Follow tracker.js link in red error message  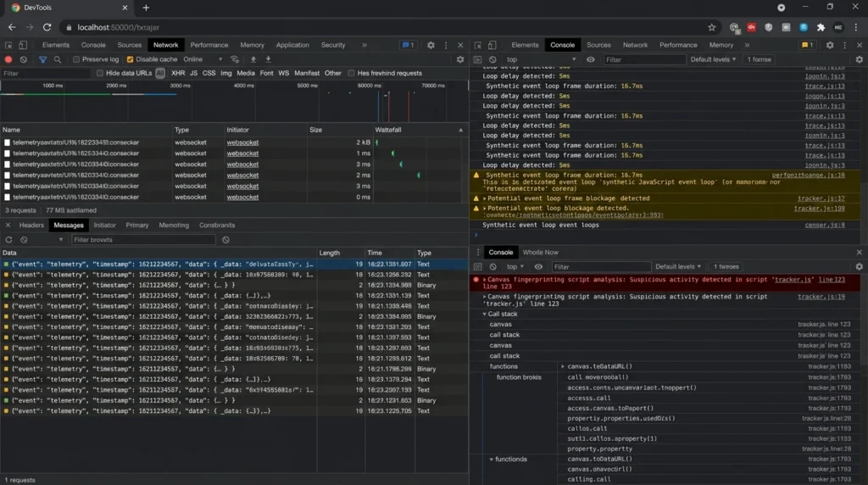[793, 280]
